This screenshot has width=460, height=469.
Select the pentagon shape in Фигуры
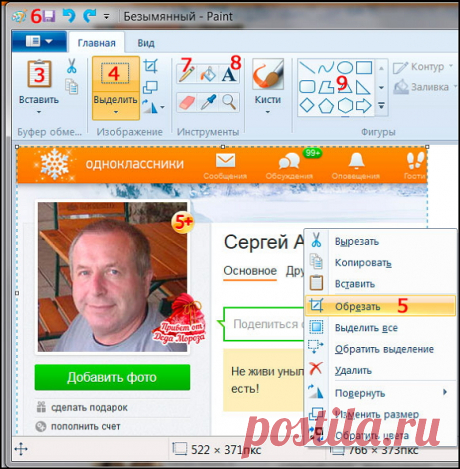coord(326,106)
